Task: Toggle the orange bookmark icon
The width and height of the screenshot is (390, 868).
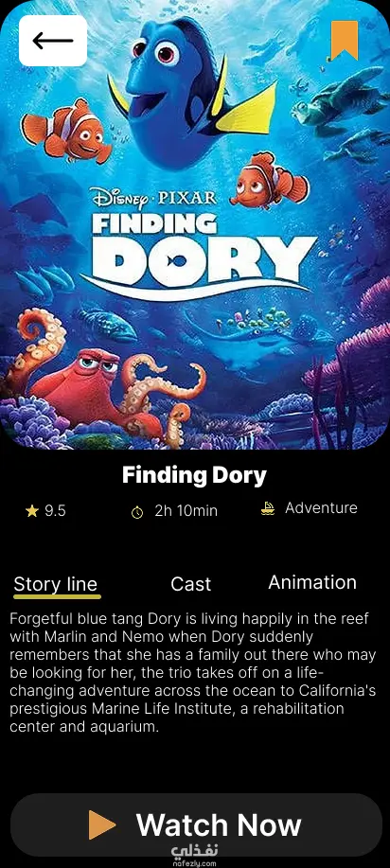Action: coord(345,41)
